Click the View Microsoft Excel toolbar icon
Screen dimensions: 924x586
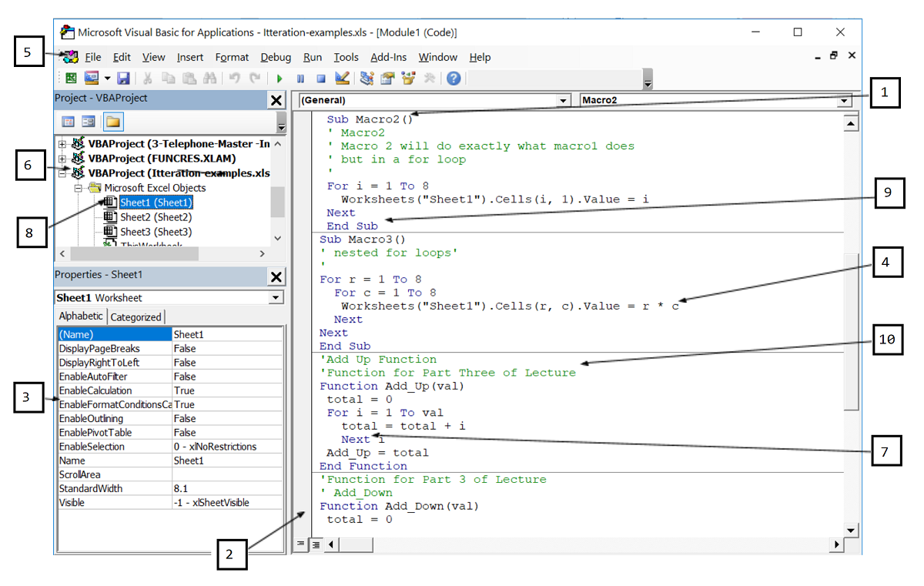point(71,79)
